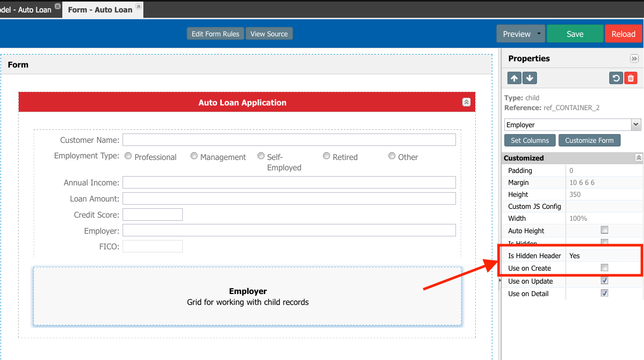Click the move up arrow icon

[x=514, y=78]
